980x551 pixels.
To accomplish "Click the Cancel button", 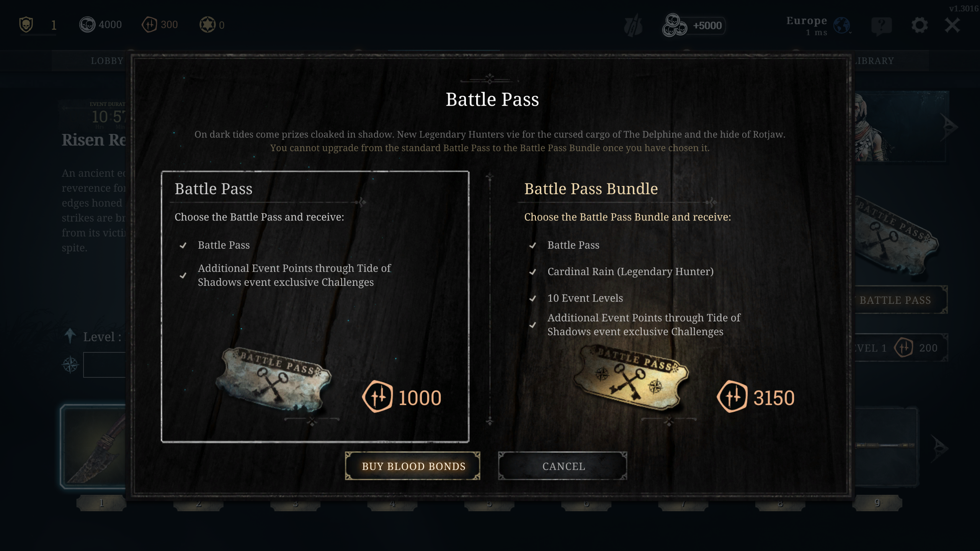I will [563, 466].
